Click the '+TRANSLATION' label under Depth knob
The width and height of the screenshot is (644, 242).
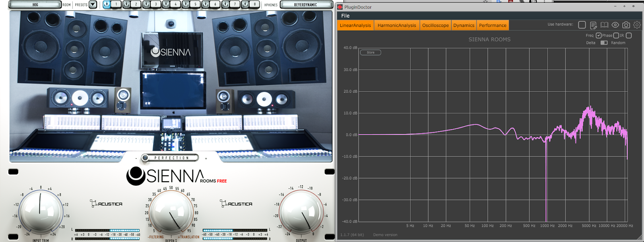pos(189,237)
